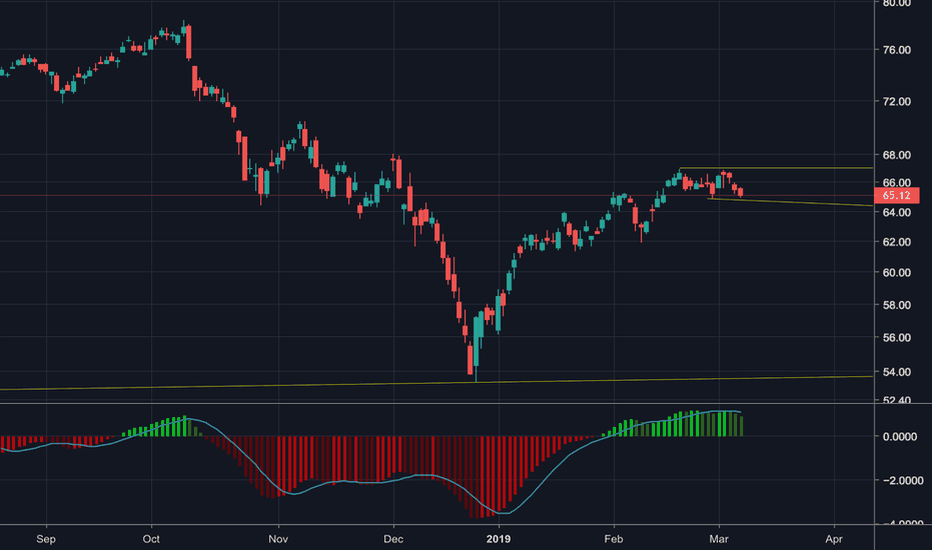Click the 62.00 price axis label

[897, 242]
